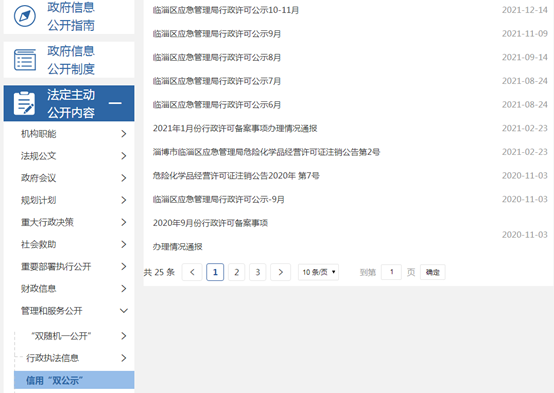Click the page number input field
554x393 pixels.
click(391, 272)
